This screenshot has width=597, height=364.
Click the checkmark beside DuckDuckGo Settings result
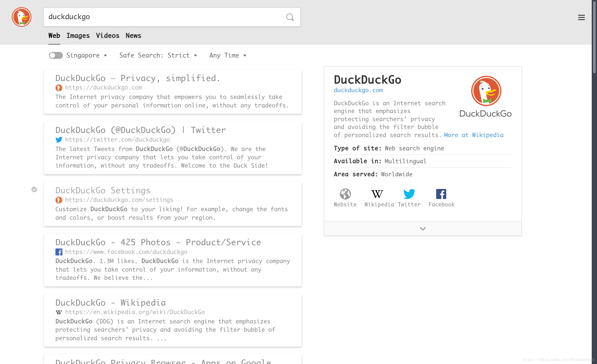34,189
